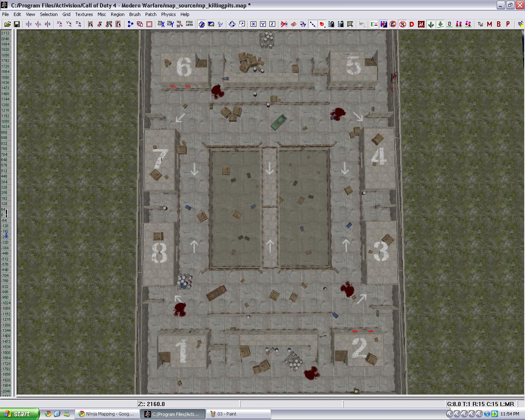
Task: Click the system clock showing 11:54 PM
Action: (510, 414)
